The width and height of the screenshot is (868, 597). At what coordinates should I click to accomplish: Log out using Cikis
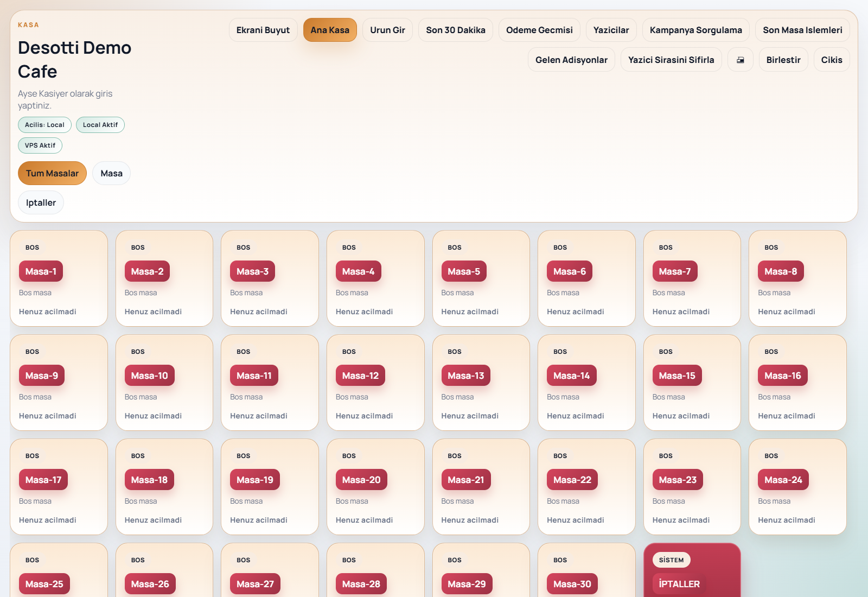[x=832, y=60]
